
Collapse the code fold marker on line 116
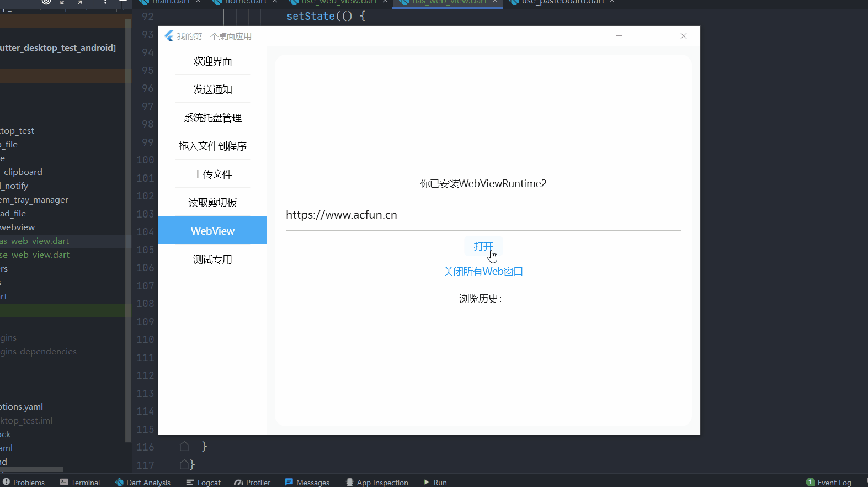tap(184, 447)
